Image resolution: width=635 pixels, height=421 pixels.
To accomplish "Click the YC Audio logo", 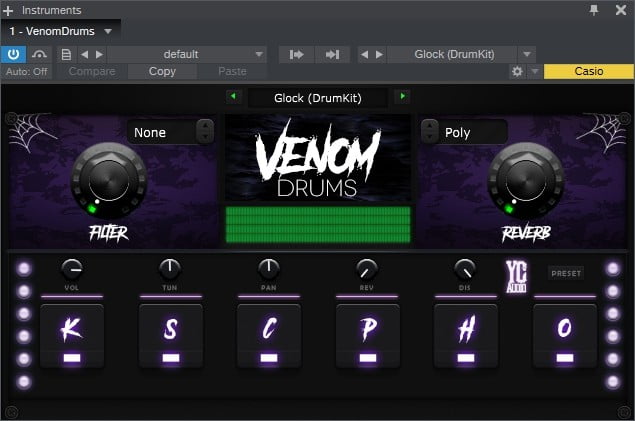I will click(516, 277).
